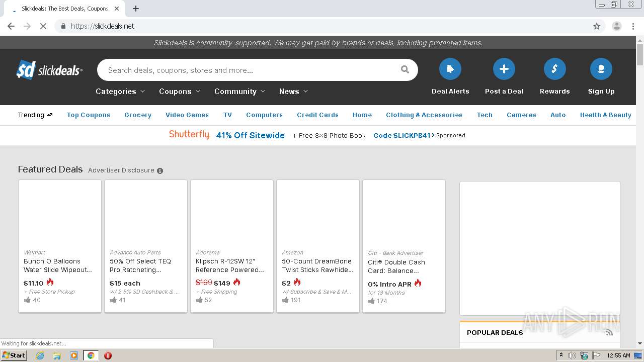Open the 50-Count DreamBone deal title
The width and height of the screenshot is (644, 362).
click(x=317, y=265)
